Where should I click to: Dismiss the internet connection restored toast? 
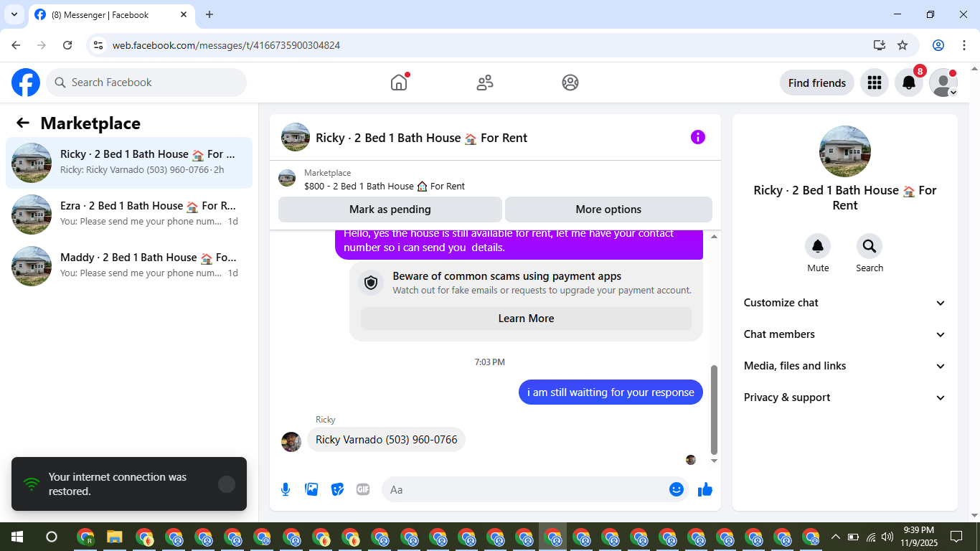point(227,484)
